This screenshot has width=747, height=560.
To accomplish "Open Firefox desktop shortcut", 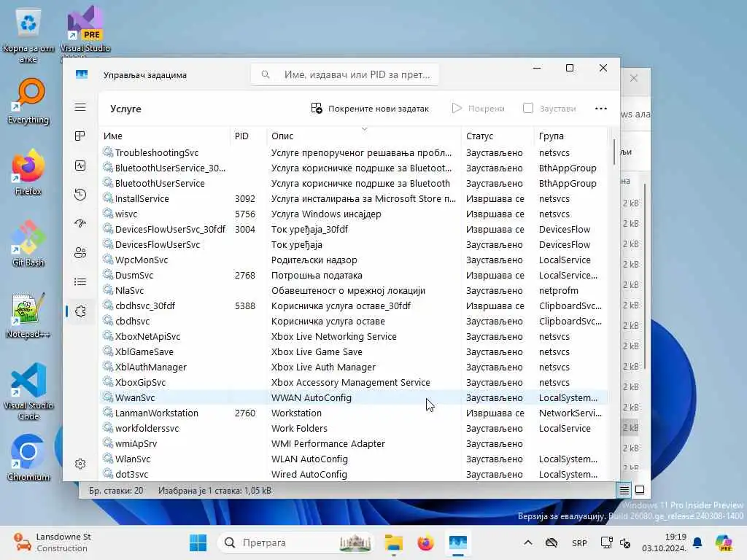I will click(x=28, y=172).
